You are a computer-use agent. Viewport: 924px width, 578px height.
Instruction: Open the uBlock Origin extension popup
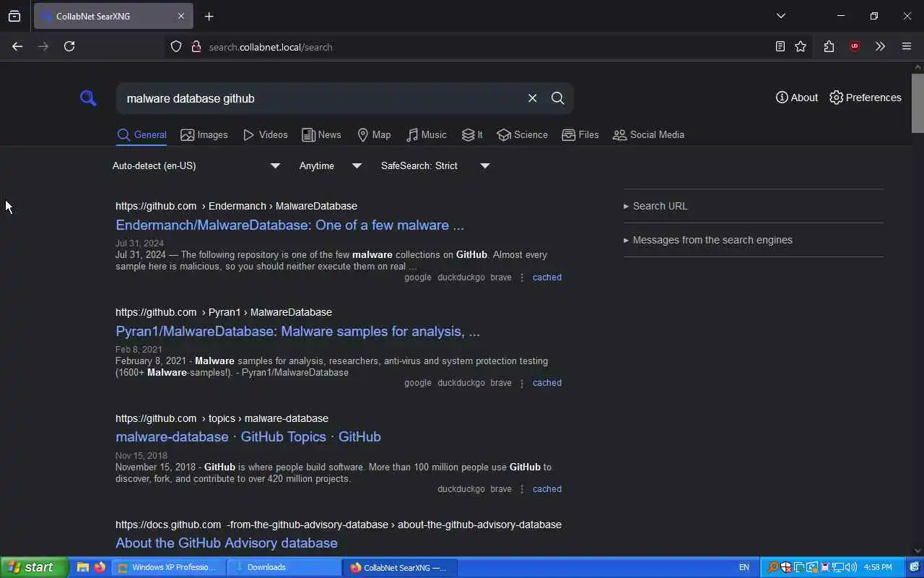tap(855, 46)
